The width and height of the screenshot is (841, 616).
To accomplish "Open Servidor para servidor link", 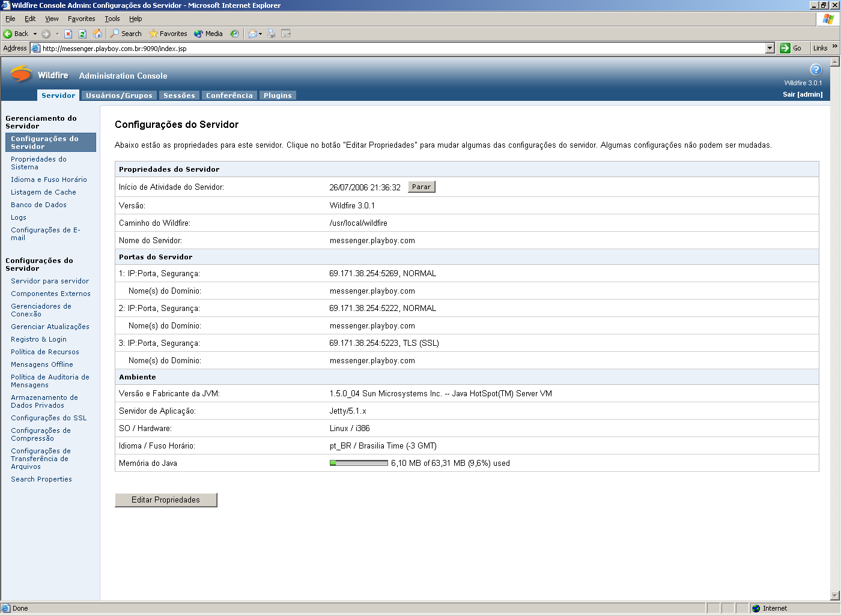I will 50,281.
